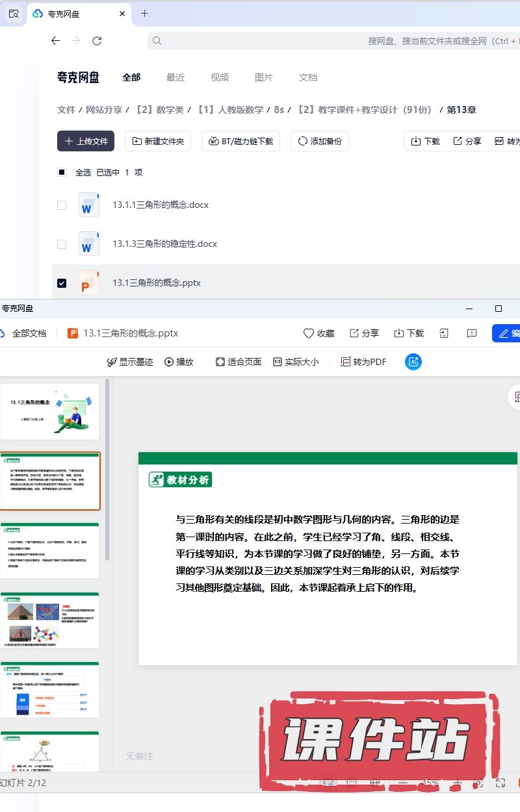Select the first slide thumbnail

[x=49, y=411]
